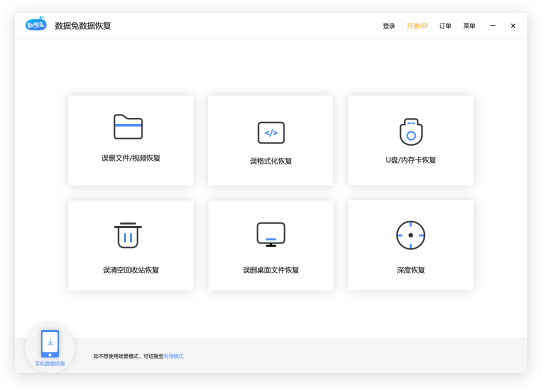Viewport: 542px width, 390px height.
Task: Click the 误清空回收站恢复 label
Action: click(x=131, y=270)
